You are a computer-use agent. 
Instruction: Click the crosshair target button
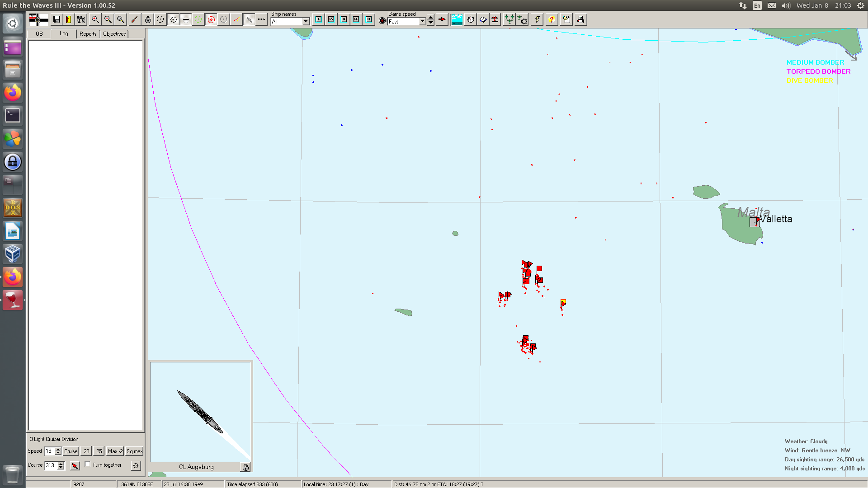[x=136, y=465]
